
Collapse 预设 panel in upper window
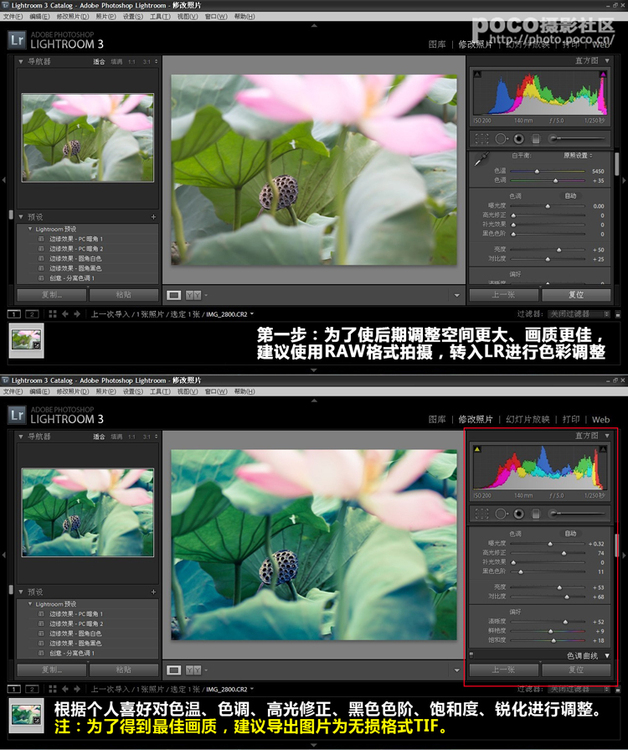(x=21, y=217)
